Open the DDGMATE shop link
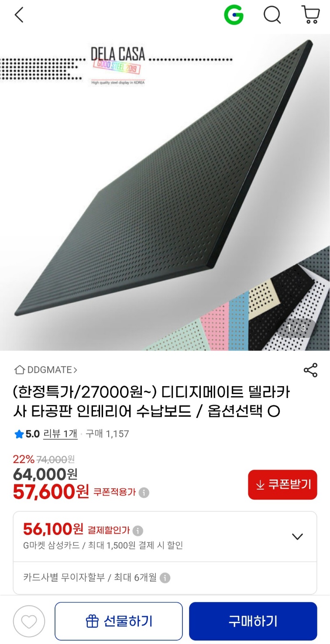 pyautogui.click(x=46, y=370)
